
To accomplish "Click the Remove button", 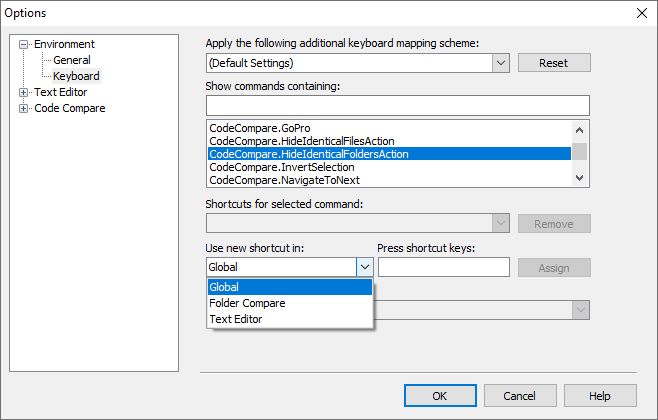I will (554, 224).
